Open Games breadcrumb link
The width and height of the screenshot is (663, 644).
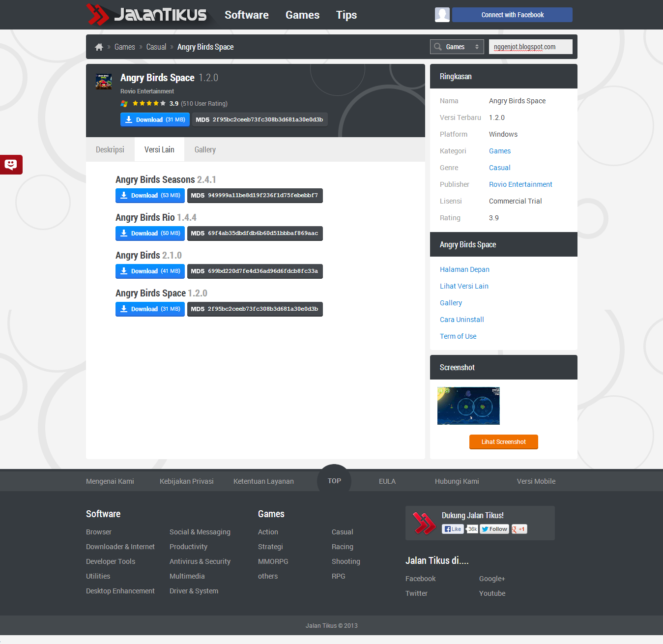(x=125, y=47)
